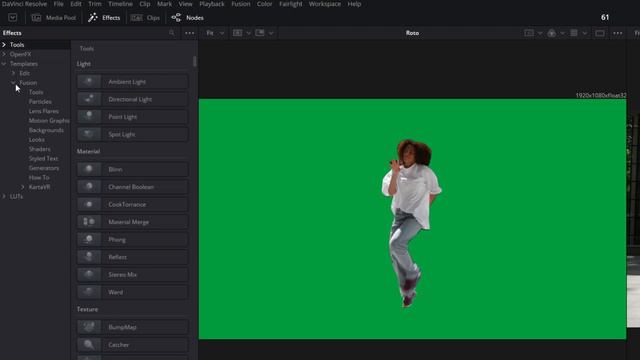Image resolution: width=640 pixels, height=360 pixels.
Task: Select Backgrounds template folder
Action: [x=46, y=130]
